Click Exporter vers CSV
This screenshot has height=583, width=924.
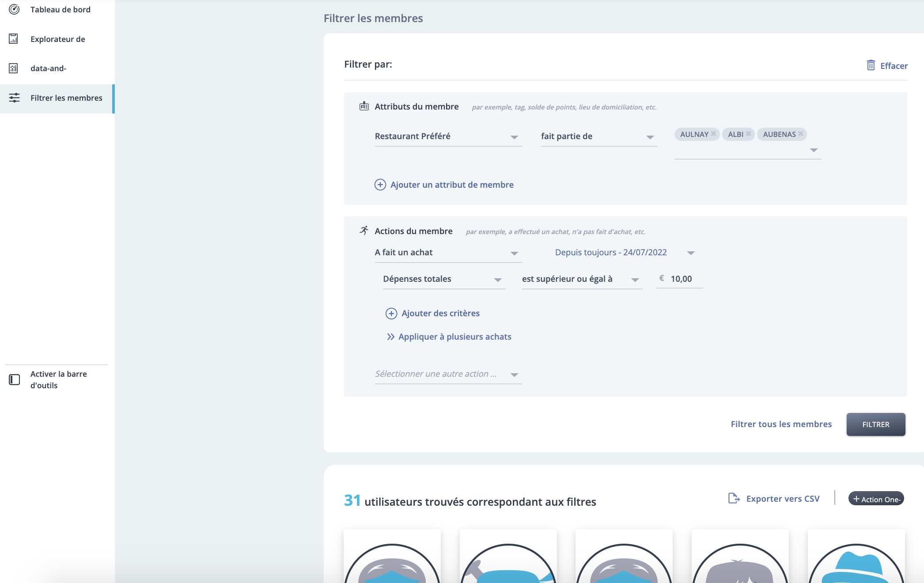(x=783, y=499)
